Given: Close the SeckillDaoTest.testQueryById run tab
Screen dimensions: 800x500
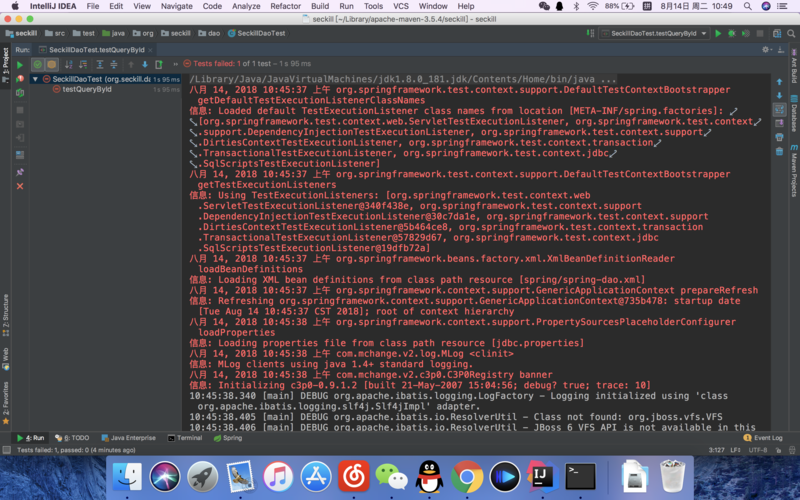Looking at the screenshot, I should [150, 50].
